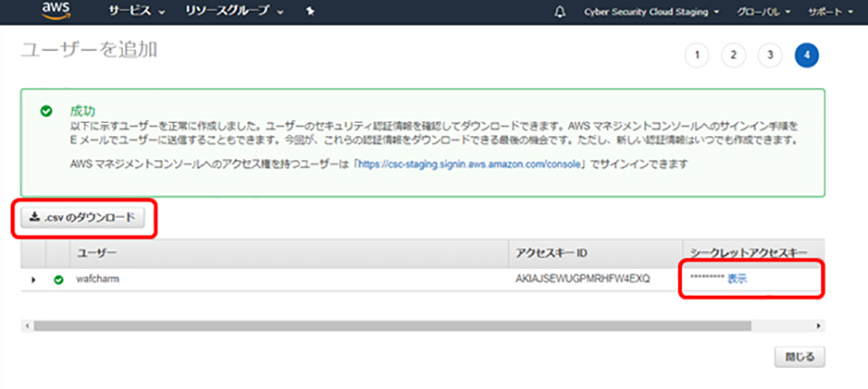This screenshot has width=868, height=389.
Task: Click green status icon beside wafcharm user
Action: click(x=59, y=279)
